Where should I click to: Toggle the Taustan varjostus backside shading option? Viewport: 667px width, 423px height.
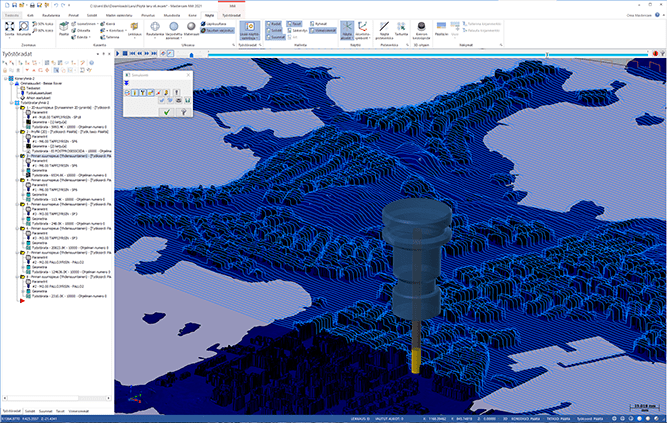(x=217, y=31)
